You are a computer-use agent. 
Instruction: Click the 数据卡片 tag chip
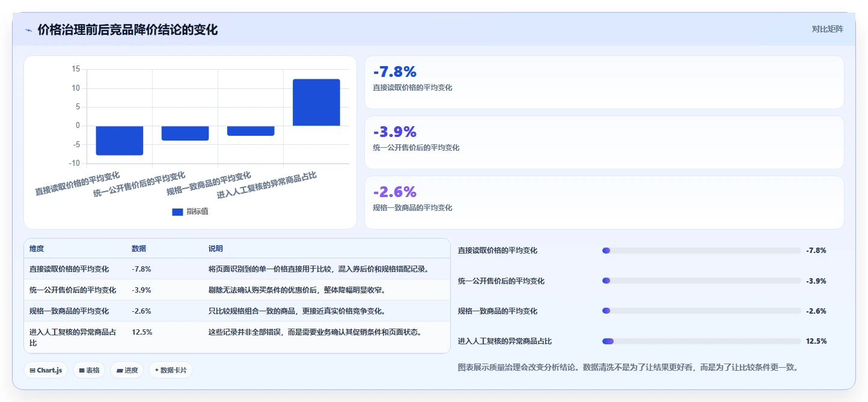(171, 370)
